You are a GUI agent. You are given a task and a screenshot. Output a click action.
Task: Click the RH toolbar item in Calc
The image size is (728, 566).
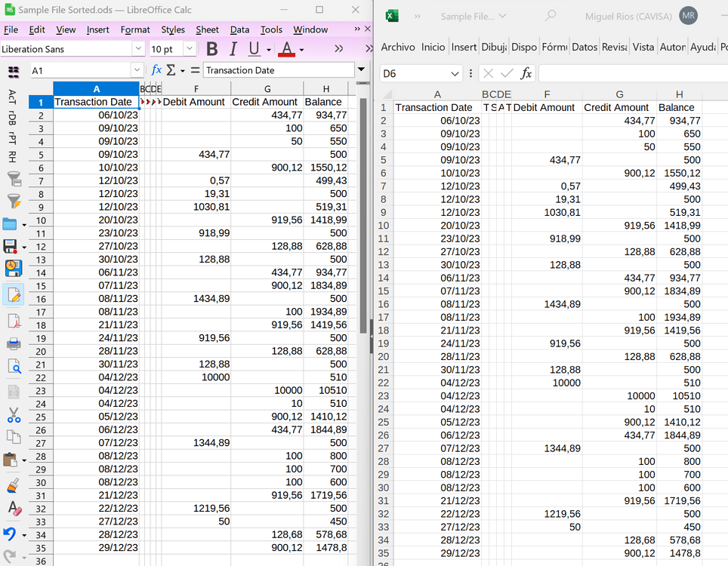click(x=13, y=157)
